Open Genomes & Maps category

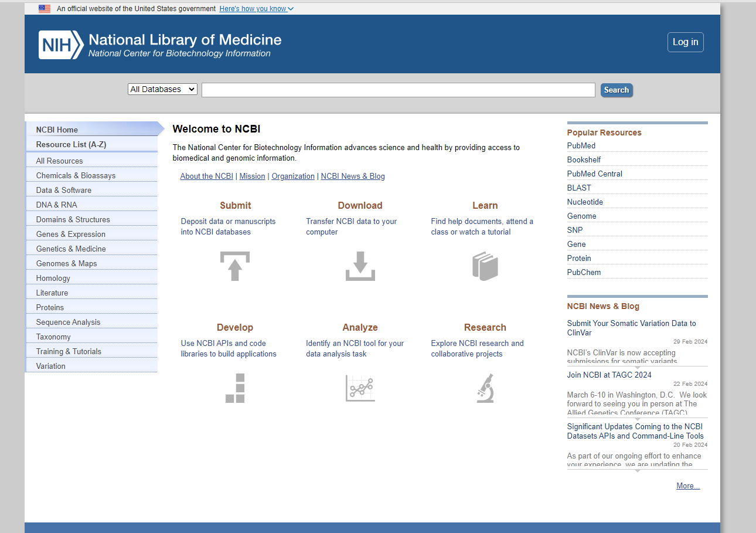(92, 263)
